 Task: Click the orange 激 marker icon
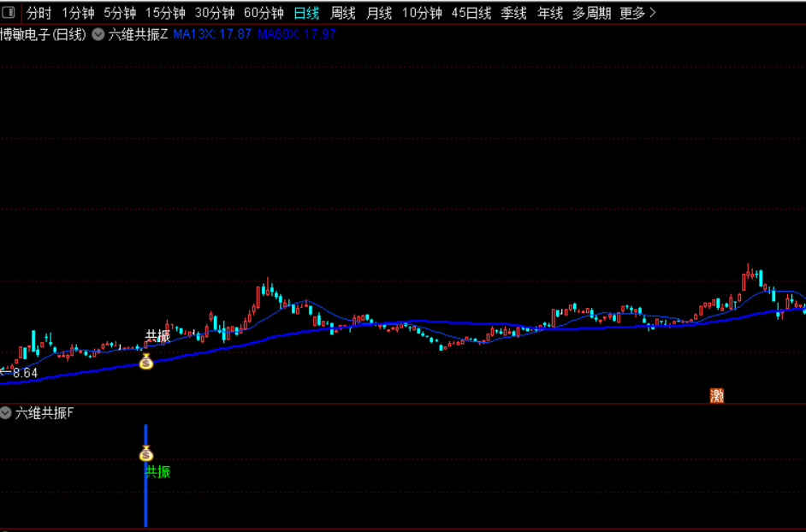(x=716, y=395)
